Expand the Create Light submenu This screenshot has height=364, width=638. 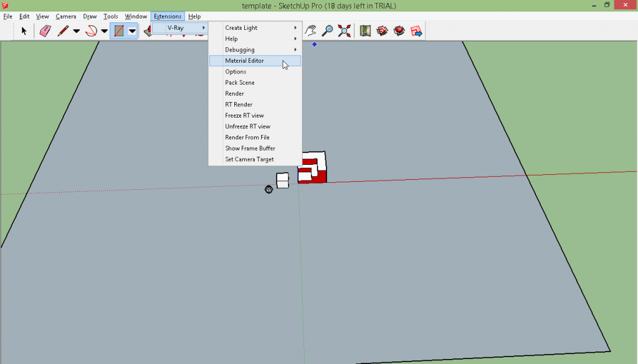(x=255, y=28)
